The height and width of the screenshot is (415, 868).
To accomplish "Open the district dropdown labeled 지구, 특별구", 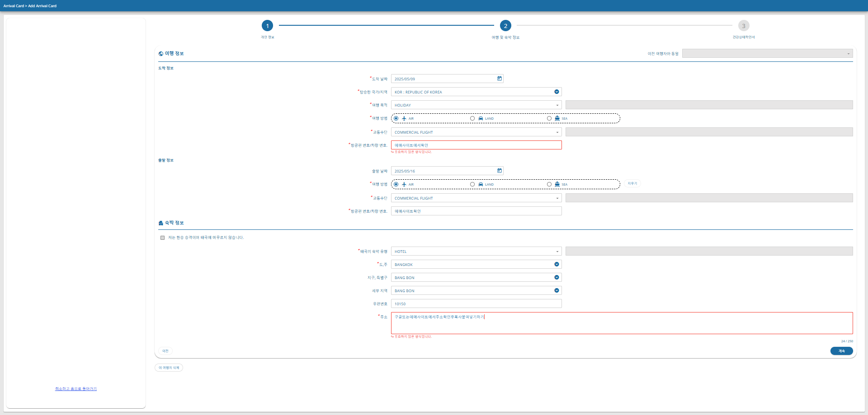I will (476, 277).
